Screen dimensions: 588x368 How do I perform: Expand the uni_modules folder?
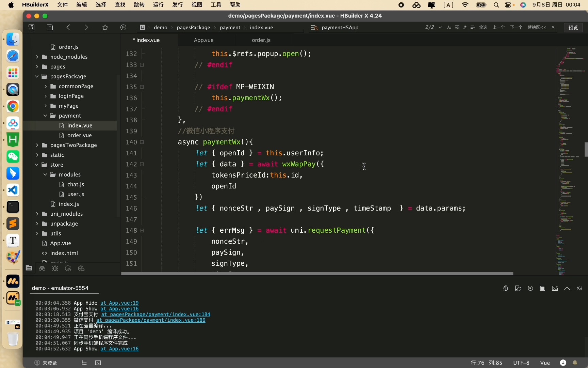(x=37, y=214)
